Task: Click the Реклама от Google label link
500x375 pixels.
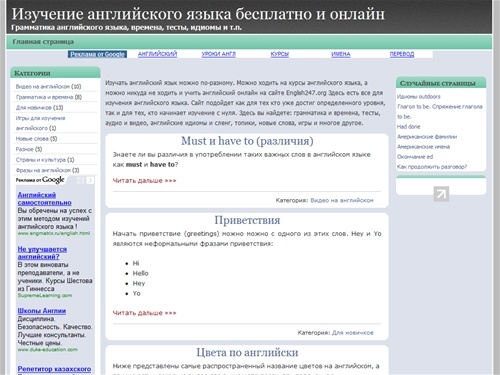Action: (x=97, y=54)
